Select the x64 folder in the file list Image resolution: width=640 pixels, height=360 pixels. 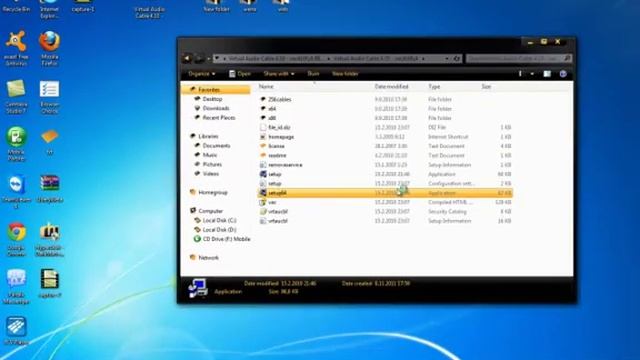pos(385,109)
